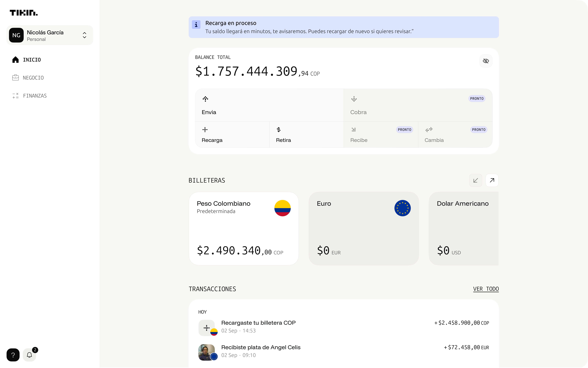Open Negocio section
Screen dimensions: 588x368
coord(33,78)
